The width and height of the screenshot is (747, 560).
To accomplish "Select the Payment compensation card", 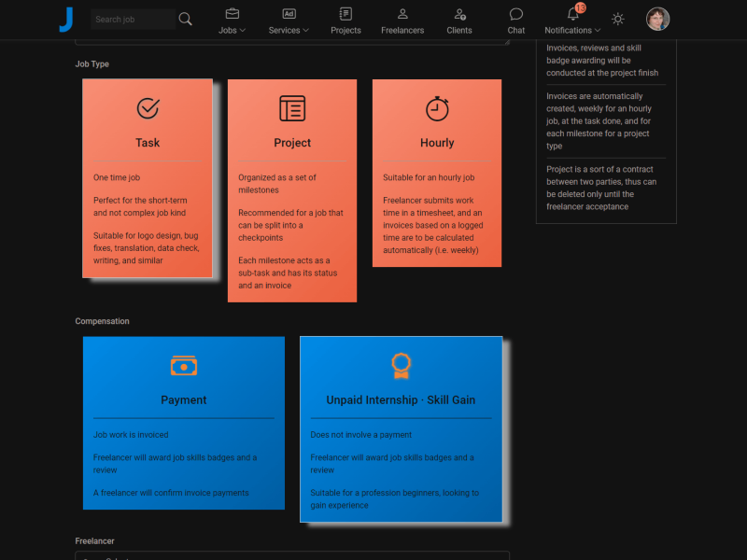I will point(184,423).
